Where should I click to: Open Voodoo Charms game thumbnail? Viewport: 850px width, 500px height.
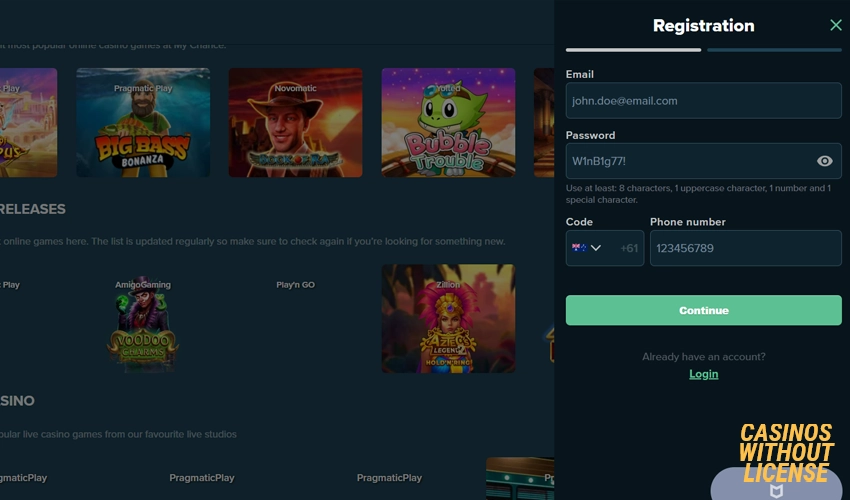point(143,325)
